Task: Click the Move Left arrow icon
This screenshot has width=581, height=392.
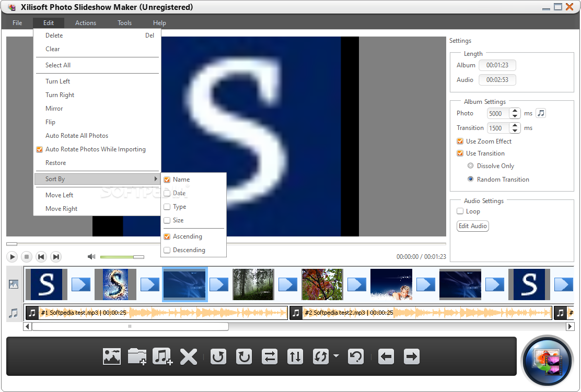Action: 386,357
